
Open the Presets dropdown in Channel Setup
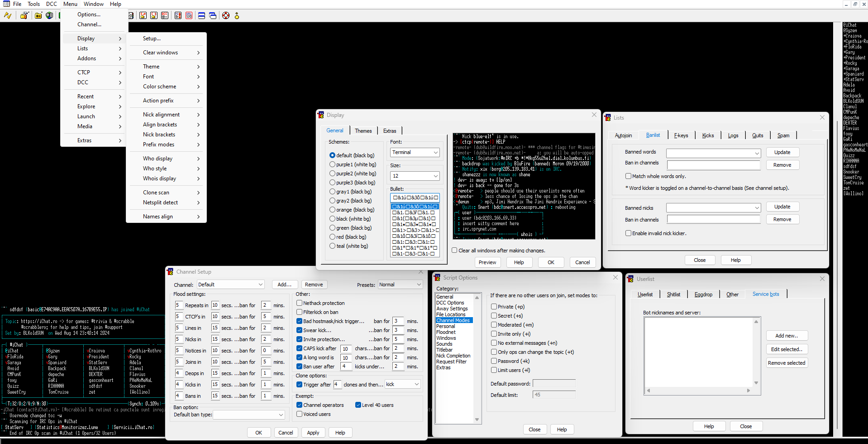pyautogui.click(x=400, y=285)
